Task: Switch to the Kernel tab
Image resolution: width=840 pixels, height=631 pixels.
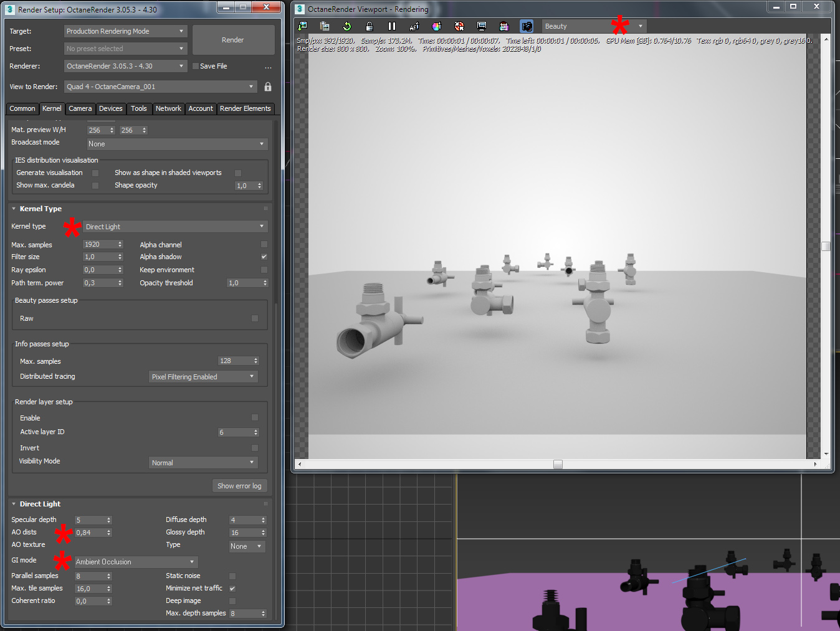Action: [x=52, y=108]
